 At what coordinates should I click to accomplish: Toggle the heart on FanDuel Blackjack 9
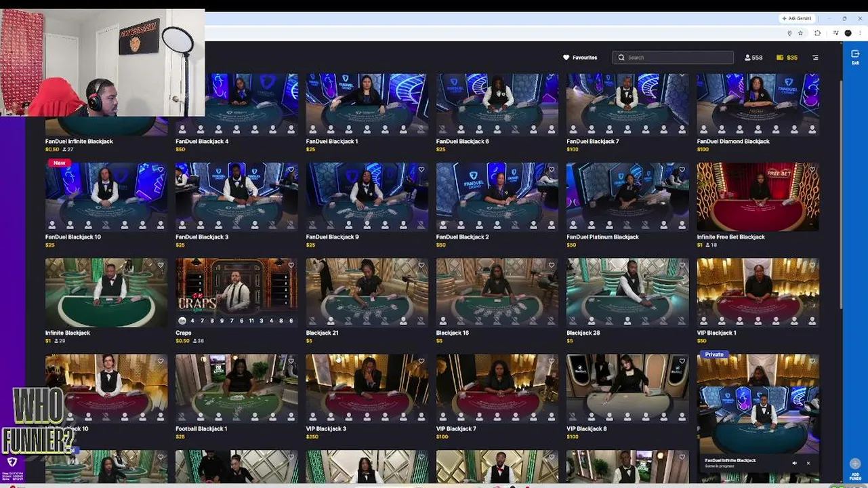click(421, 170)
